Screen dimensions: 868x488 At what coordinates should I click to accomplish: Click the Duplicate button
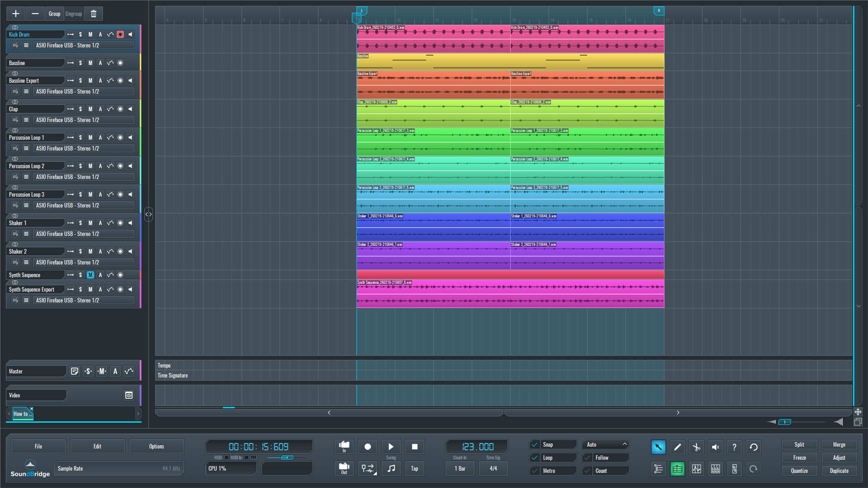point(839,471)
